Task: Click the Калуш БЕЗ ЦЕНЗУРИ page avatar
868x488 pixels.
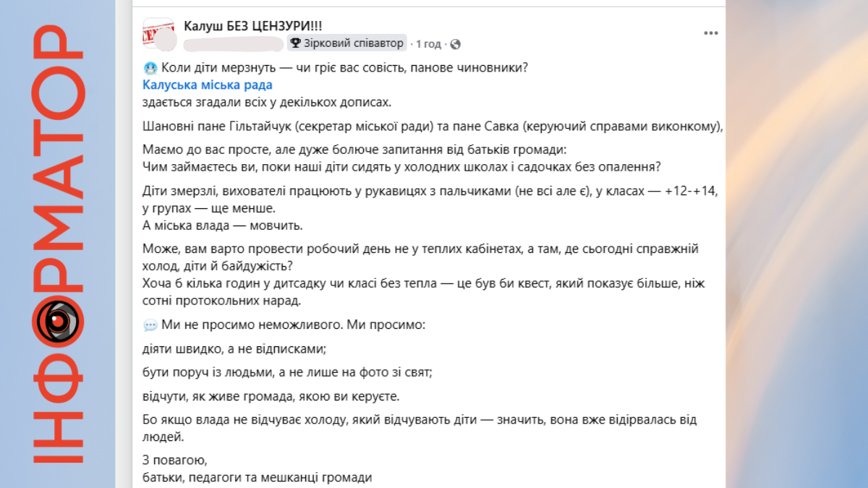Action: coord(158,33)
